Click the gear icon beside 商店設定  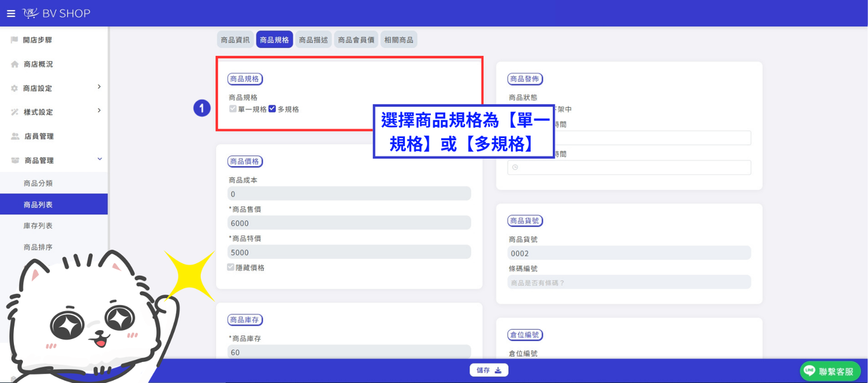pyautogui.click(x=14, y=88)
